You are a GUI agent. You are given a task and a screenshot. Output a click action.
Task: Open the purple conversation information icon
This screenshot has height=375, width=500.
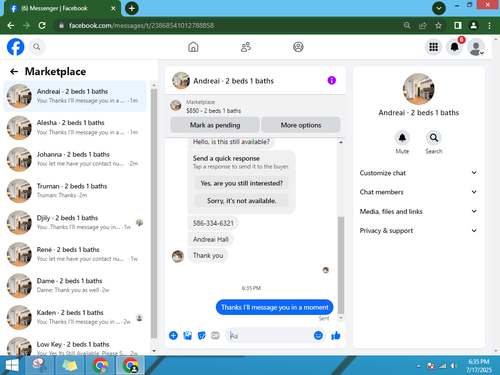(332, 80)
